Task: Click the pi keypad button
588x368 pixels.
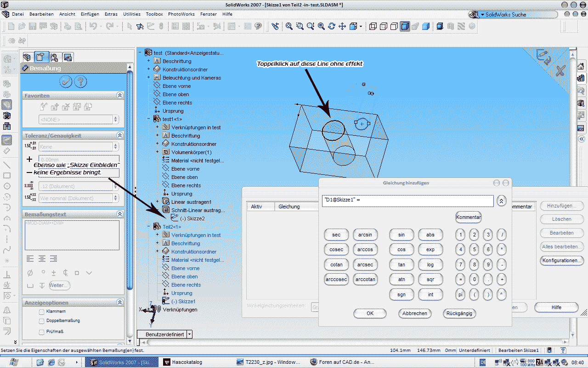Action: tap(460, 294)
